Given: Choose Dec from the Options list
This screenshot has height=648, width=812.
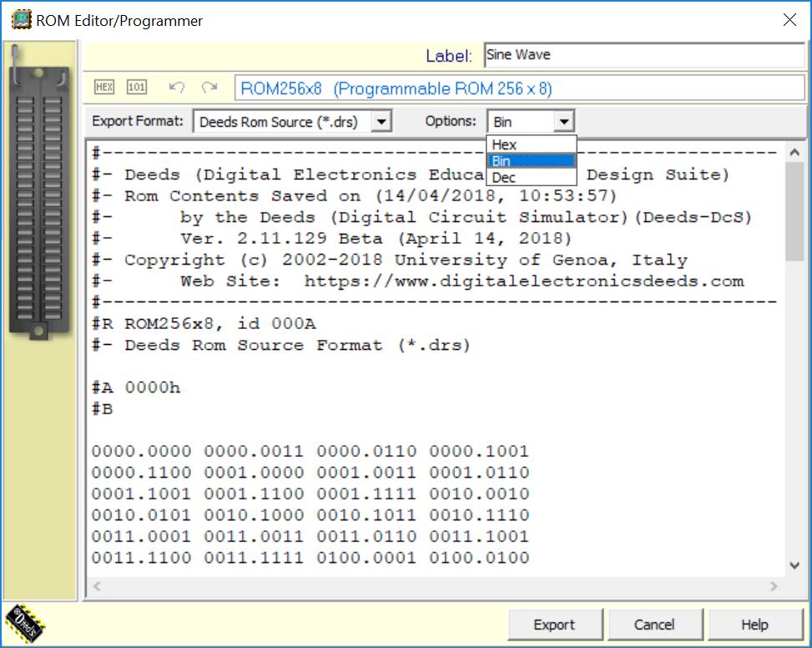Looking at the screenshot, I should click(532, 178).
